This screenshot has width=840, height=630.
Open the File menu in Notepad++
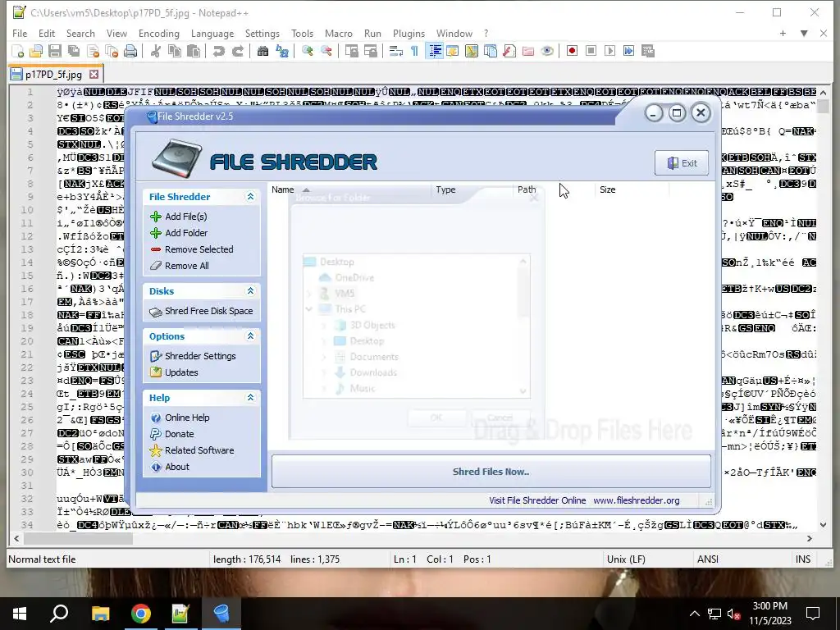(20, 33)
